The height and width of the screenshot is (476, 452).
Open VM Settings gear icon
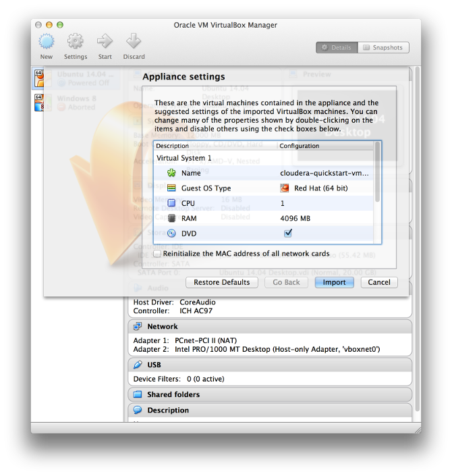[76, 41]
